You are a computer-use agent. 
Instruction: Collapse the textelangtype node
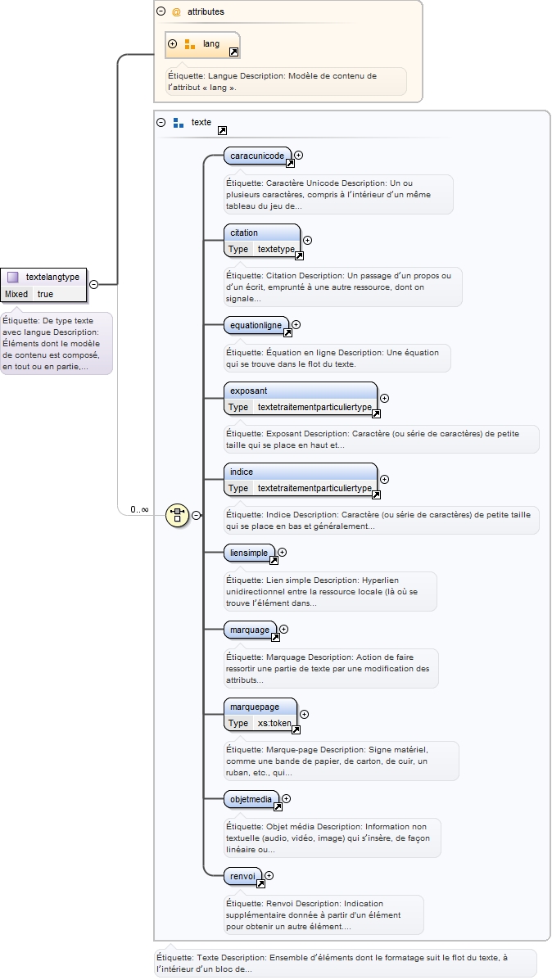(93, 284)
